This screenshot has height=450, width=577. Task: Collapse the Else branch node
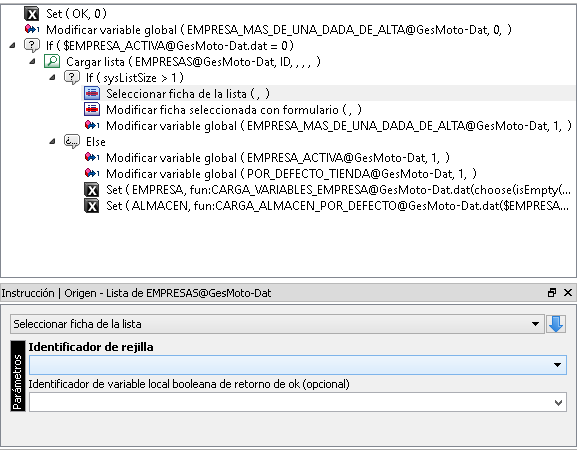(52, 141)
